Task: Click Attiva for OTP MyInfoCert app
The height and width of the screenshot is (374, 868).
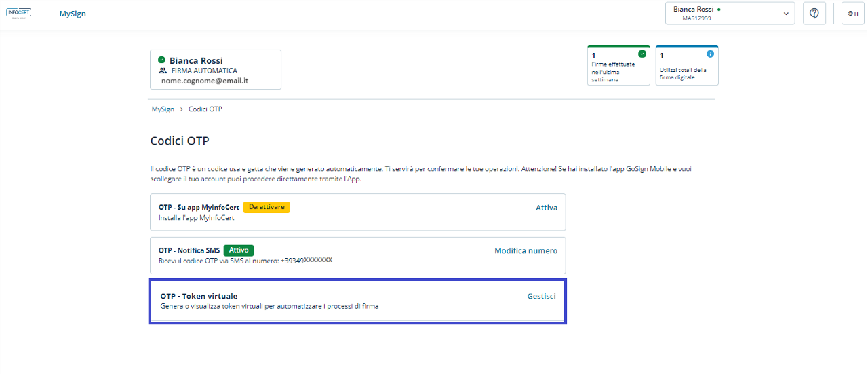Action: 546,208
